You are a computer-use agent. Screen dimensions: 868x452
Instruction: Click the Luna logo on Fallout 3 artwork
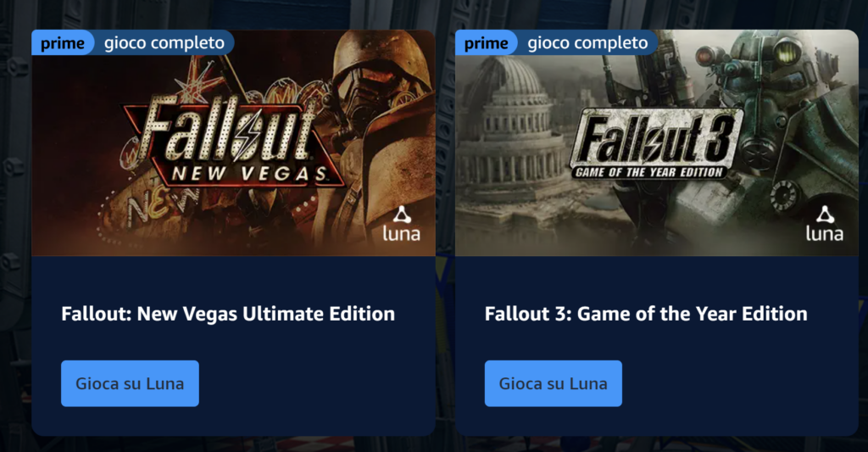point(825,222)
